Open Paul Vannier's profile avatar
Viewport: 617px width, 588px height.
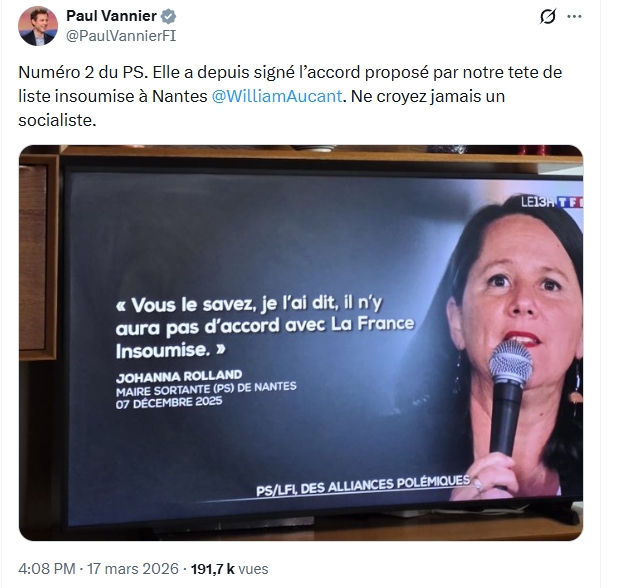pos(38,26)
